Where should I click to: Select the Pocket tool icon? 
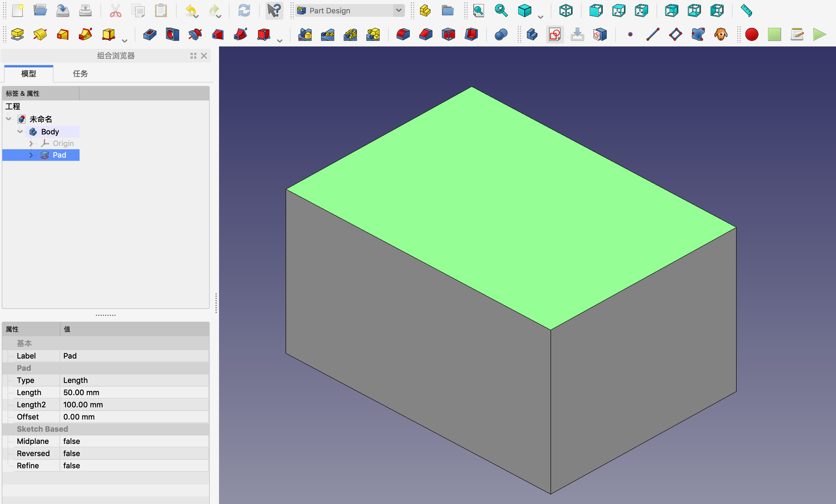pos(150,34)
